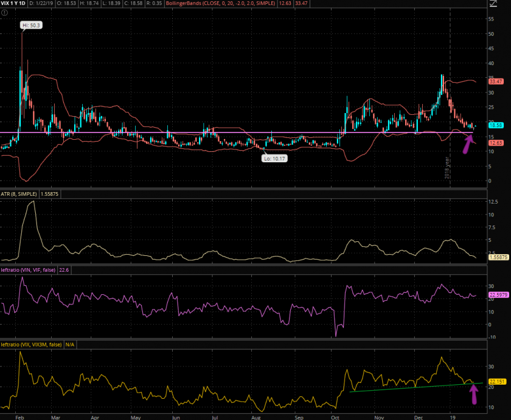The height and width of the screenshot is (420, 511).
Task: Click the purple arrow on the VIX chart
Action: [468, 144]
